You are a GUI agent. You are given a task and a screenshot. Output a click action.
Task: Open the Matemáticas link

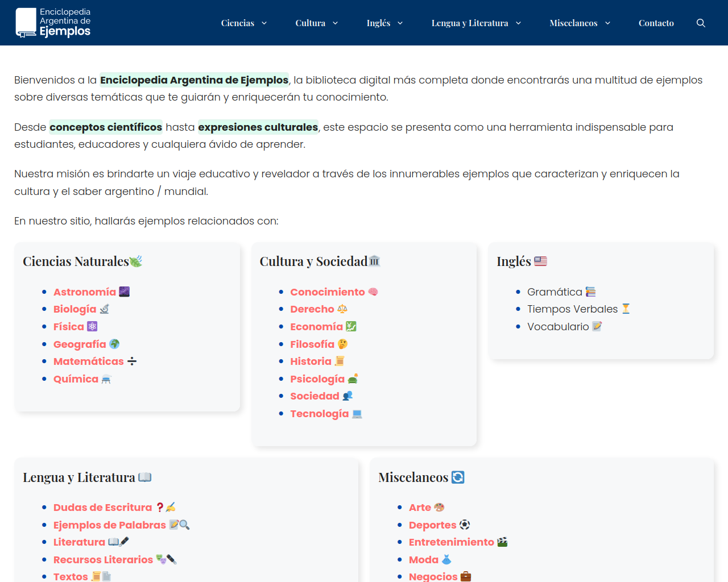[89, 361]
